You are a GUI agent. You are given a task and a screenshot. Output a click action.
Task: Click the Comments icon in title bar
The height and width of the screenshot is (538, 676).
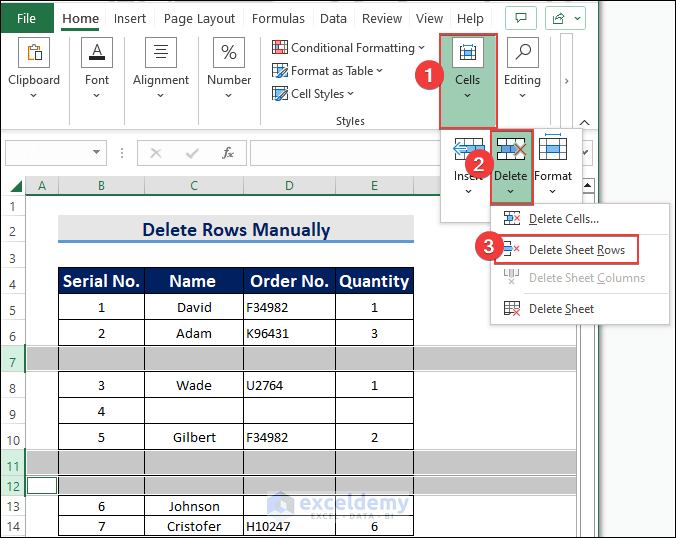pos(521,18)
